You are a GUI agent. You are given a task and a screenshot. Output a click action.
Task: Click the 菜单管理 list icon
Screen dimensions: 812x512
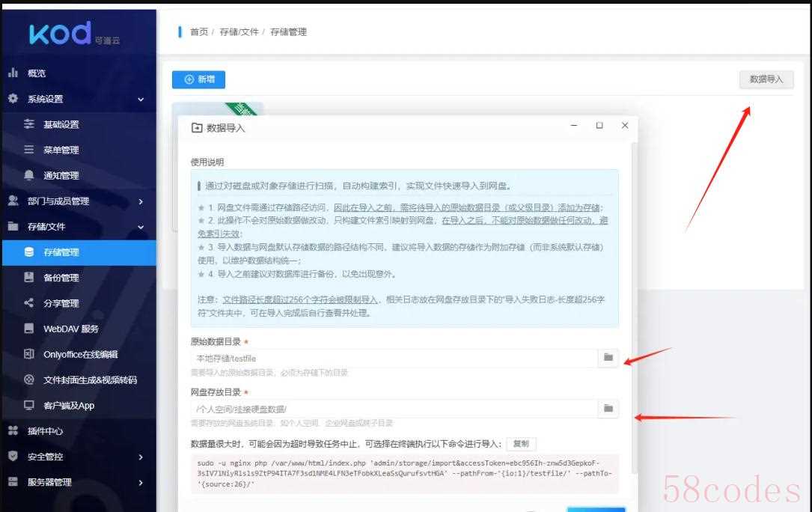pos(29,149)
